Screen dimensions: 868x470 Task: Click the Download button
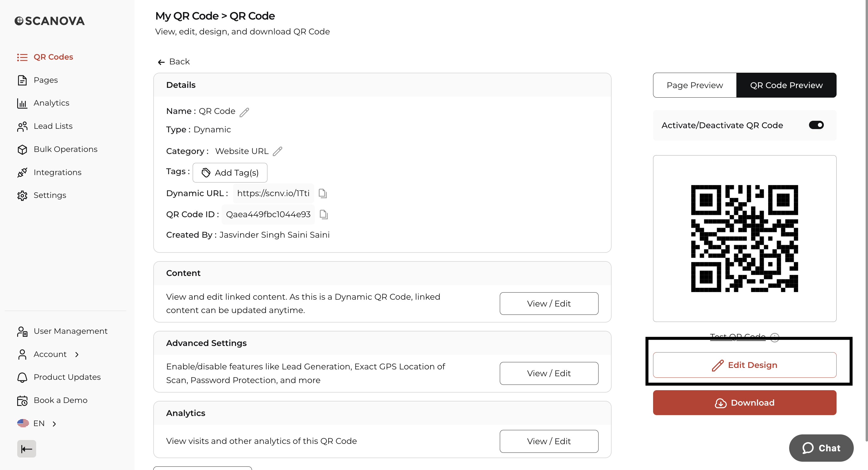(744, 403)
